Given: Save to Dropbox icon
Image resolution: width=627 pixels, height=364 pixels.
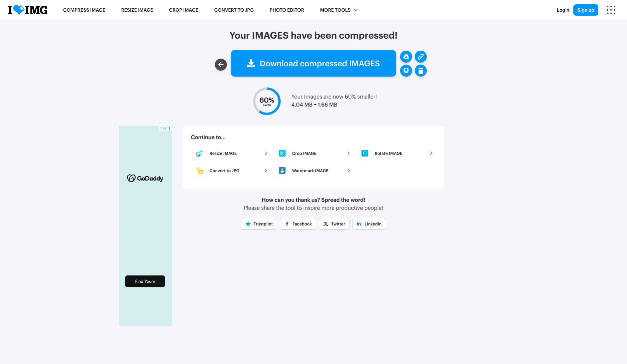Looking at the screenshot, I should point(406,71).
